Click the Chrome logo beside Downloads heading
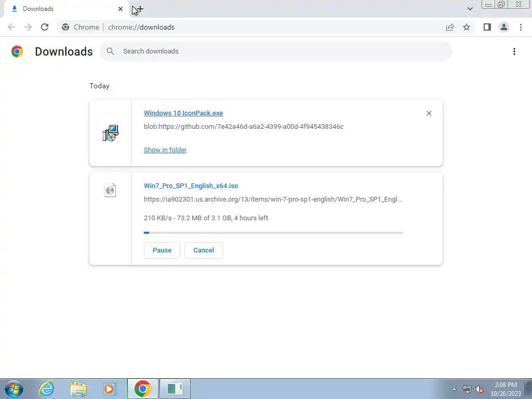The image size is (532, 399). pyautogui.click(x=17, y=51)
